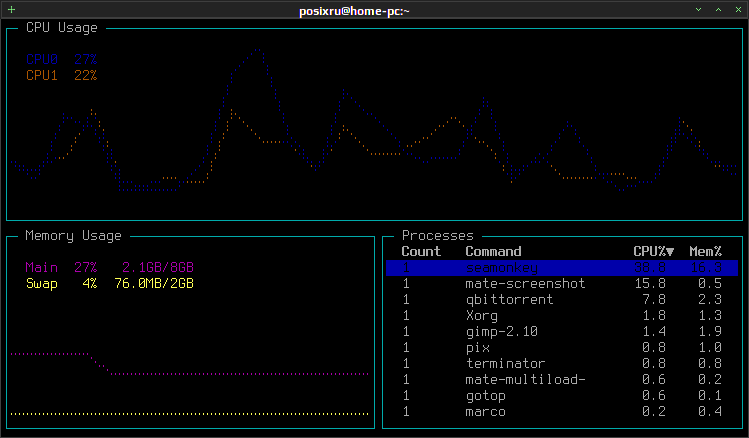Click the down chevron in the title bar
This screenshot has width=749, height=438.
[x=698, y=10]
